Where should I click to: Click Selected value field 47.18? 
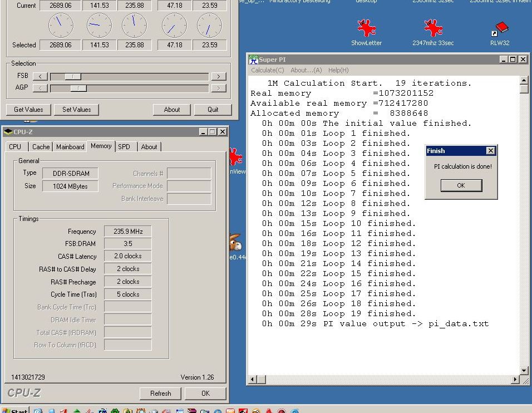174,45
